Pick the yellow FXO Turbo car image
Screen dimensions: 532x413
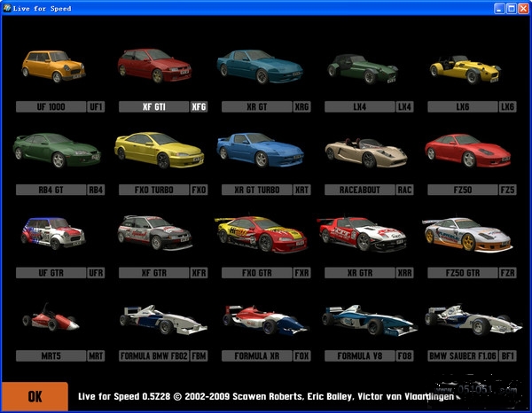click(x=159, y=150)
